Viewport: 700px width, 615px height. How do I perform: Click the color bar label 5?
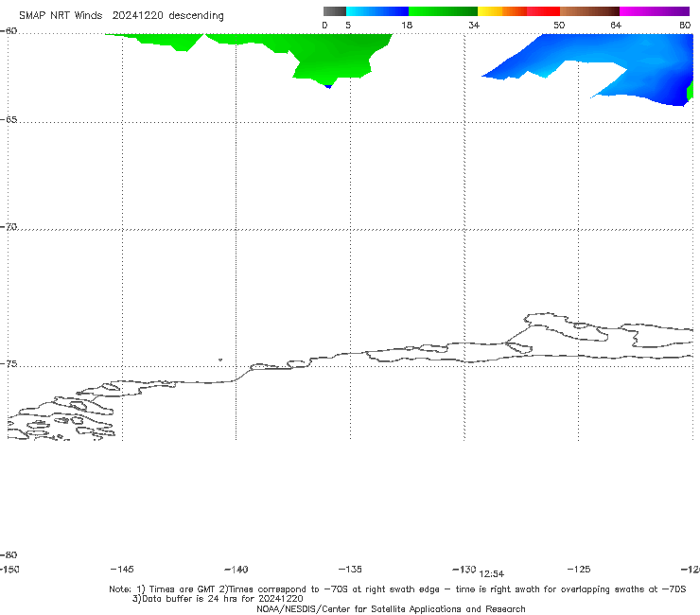[348, 26]
